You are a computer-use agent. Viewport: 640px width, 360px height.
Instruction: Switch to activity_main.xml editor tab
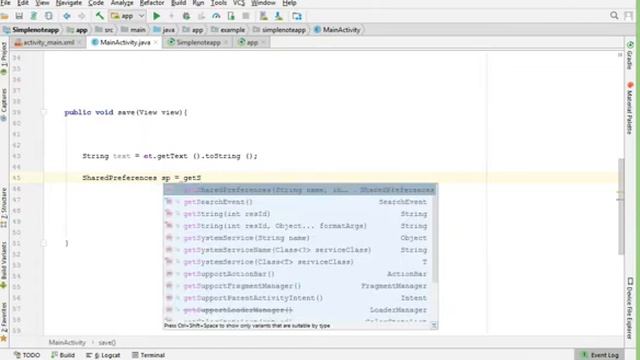pos(49,42)
